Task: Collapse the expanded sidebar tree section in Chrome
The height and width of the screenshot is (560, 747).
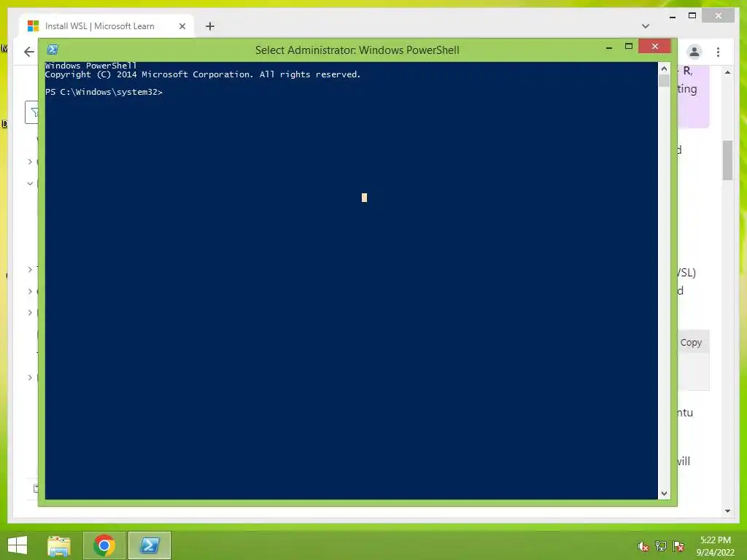Action: [x=30, y=183]
